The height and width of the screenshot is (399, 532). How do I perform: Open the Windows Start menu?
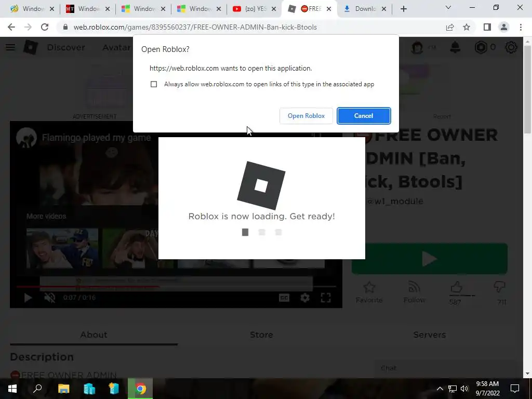click(12, 389)
